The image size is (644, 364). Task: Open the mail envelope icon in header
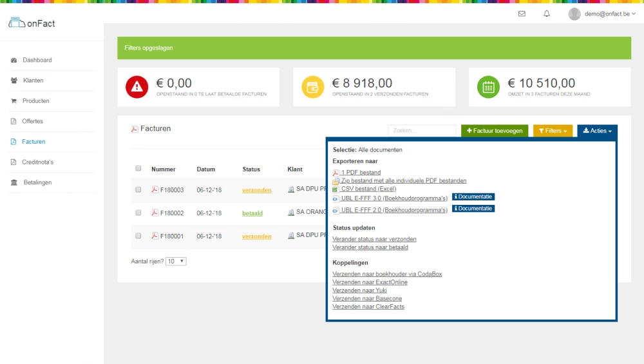click(x=522, y=14)
